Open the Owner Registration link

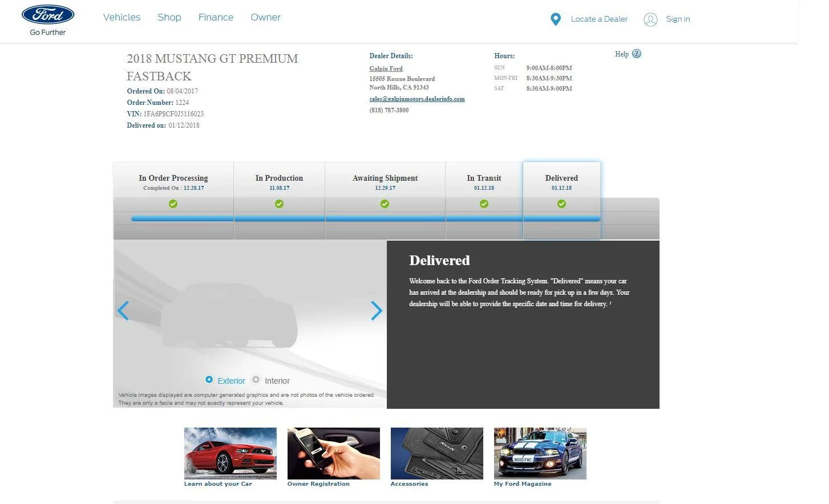click(318, 484)
